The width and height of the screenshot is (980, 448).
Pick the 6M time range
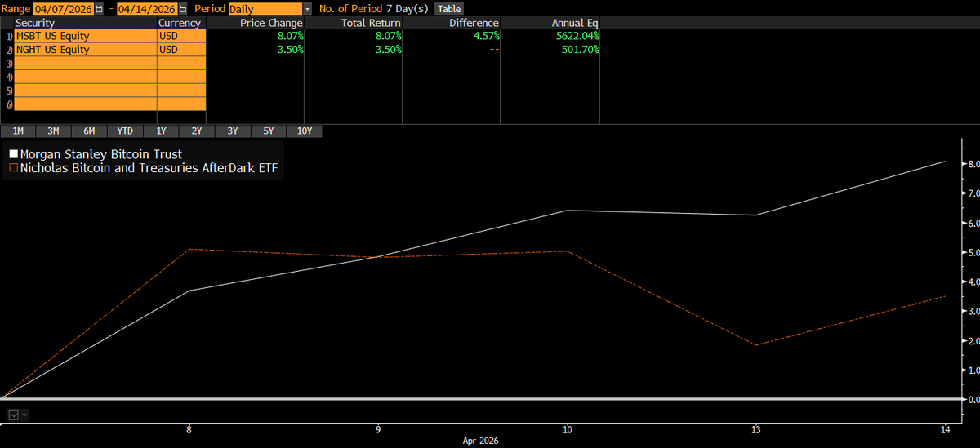[x=89, y=131]
